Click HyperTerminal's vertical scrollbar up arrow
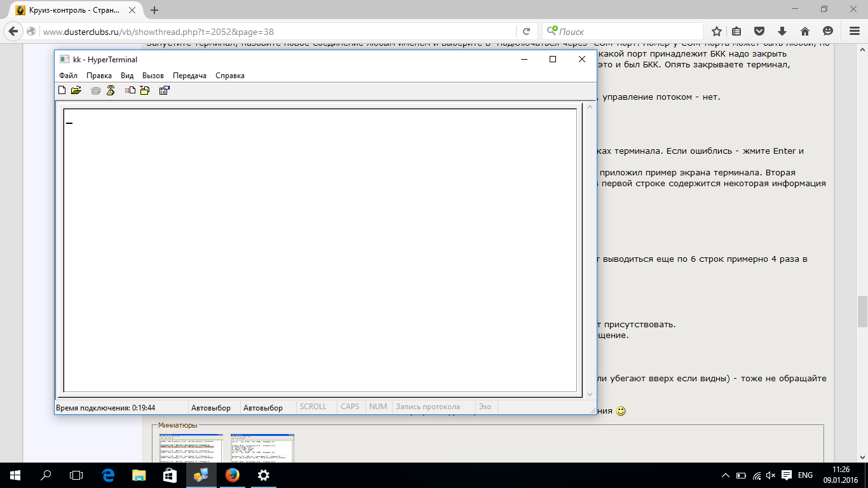The image size is (868, 488). click(x=590, y=107)
